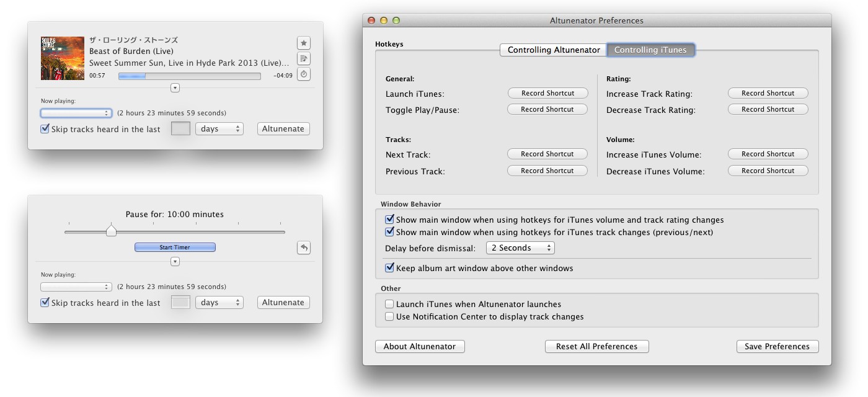
Task: Click the Pause for minutes slider thumb
Action: click(x=111, y=231)
